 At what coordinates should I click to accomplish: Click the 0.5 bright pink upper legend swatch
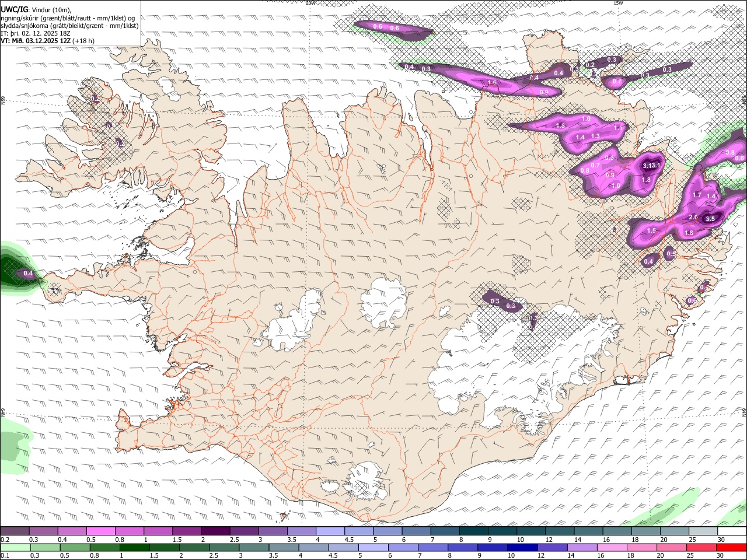[100, 531]
